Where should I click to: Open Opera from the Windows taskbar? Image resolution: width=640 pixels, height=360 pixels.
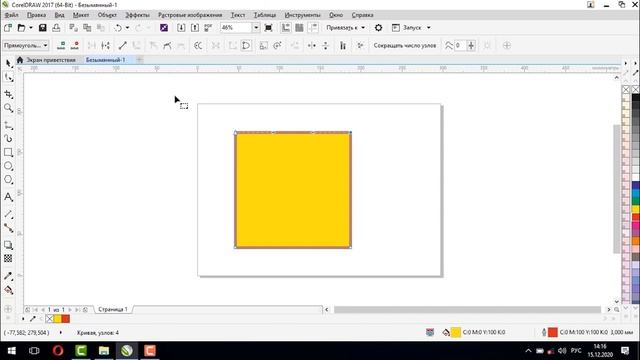pos(58,351)
